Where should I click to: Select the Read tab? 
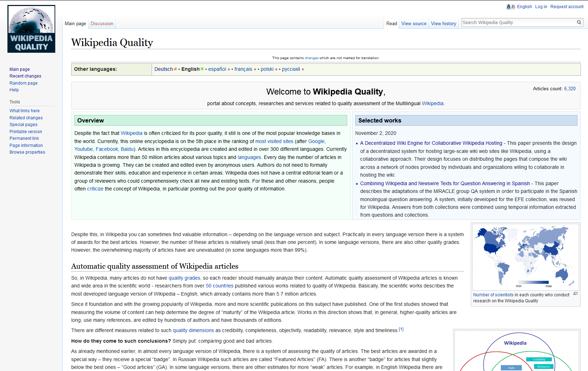tap(392, 24)
